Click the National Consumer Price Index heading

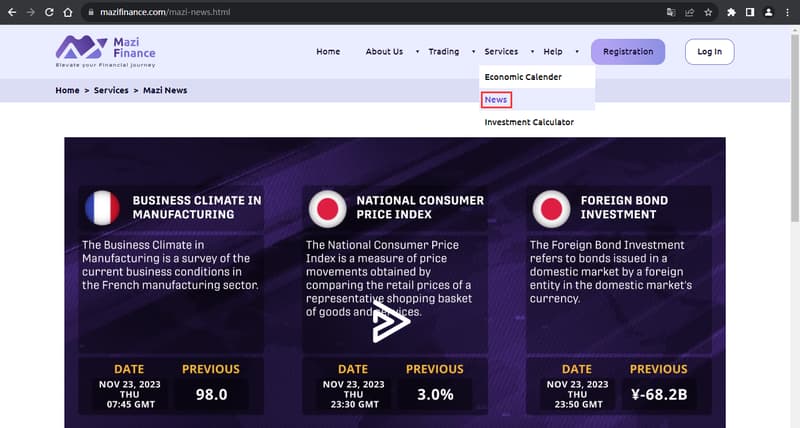420,207
